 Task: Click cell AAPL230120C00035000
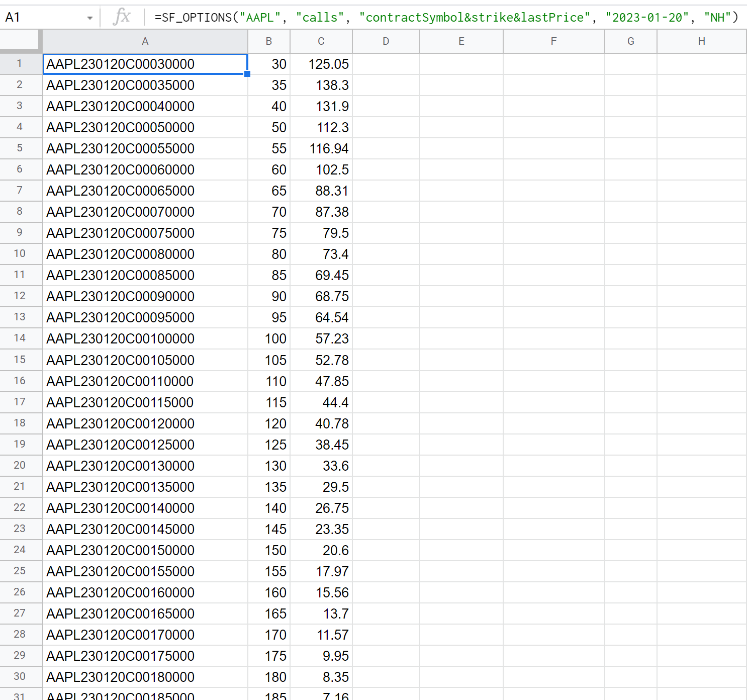click(x=145, y=85)
